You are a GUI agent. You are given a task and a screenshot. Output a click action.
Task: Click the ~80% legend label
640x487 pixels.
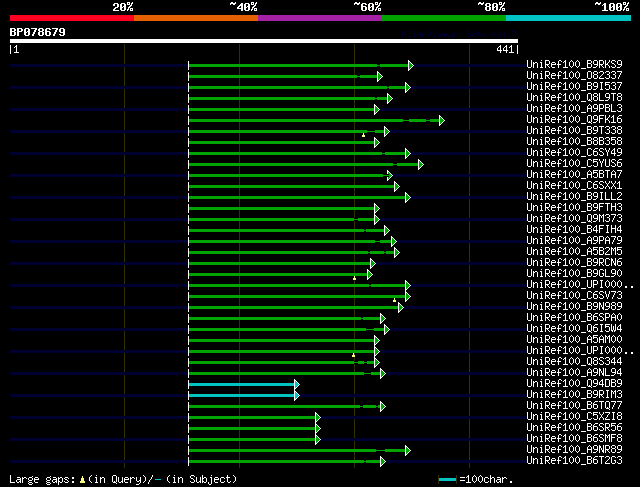(491, 7)
